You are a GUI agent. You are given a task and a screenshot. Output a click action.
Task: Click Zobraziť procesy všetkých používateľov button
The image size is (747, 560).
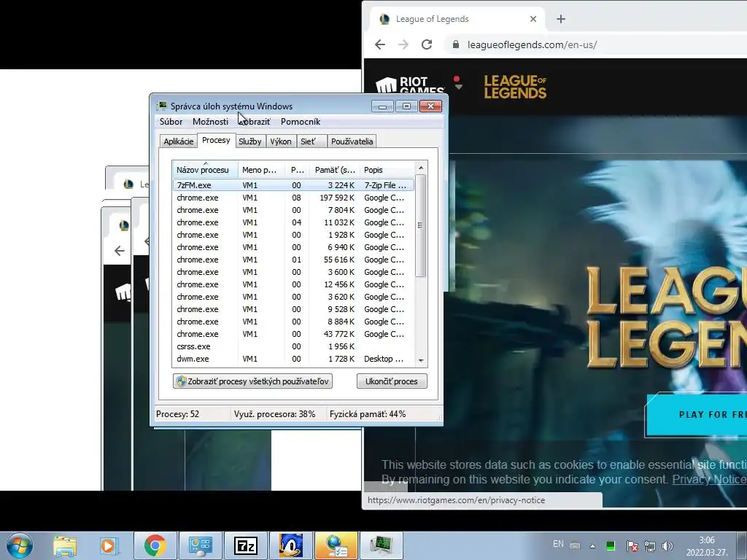coord(252,381)
